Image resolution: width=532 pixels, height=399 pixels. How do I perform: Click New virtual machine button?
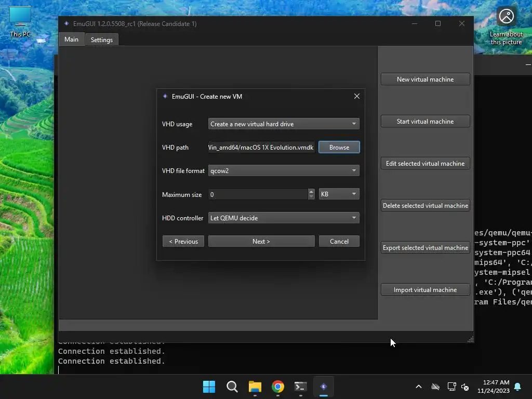click(x=425, y=79)
